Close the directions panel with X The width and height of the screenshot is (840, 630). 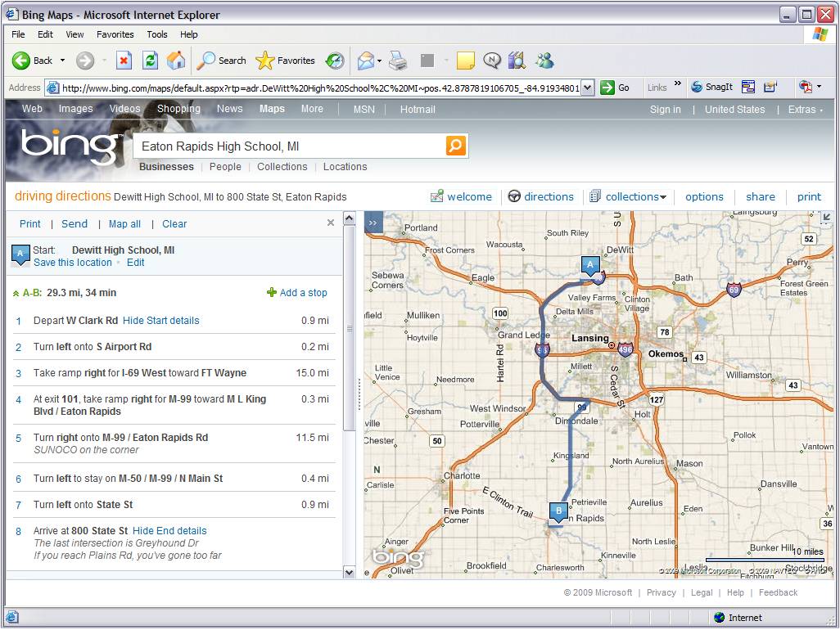tap(331, 223)
